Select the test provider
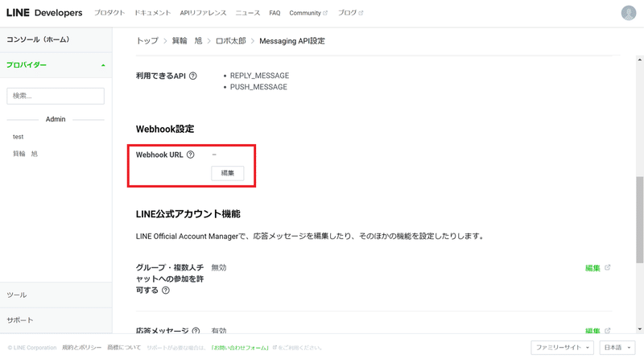644x359 pixels. coord(18,137)
